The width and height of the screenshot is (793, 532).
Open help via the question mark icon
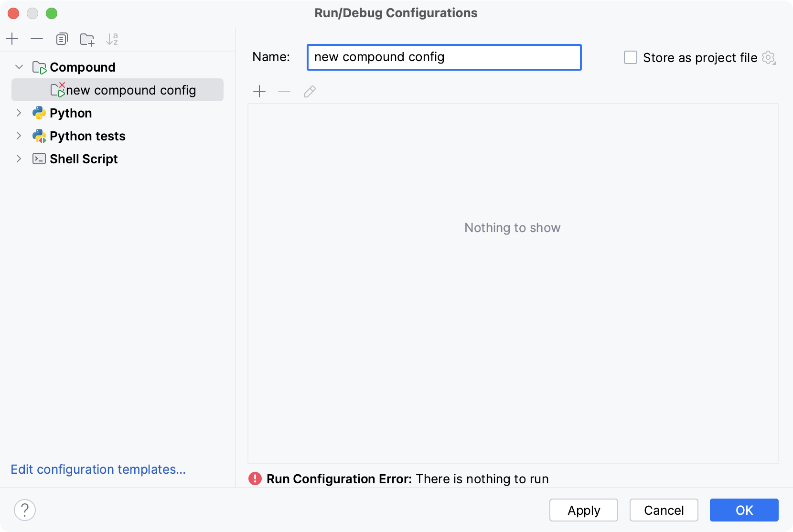click(x=25, y=510)
